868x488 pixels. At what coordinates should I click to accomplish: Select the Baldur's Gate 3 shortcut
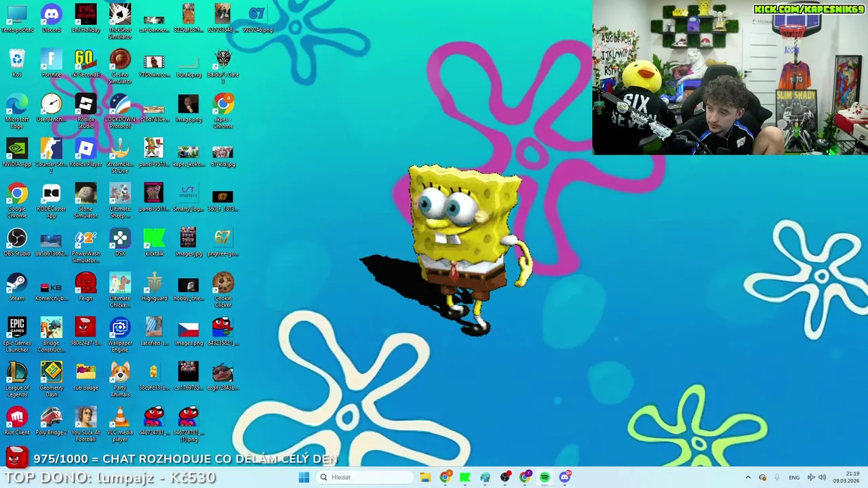click(x=222, y=66)
